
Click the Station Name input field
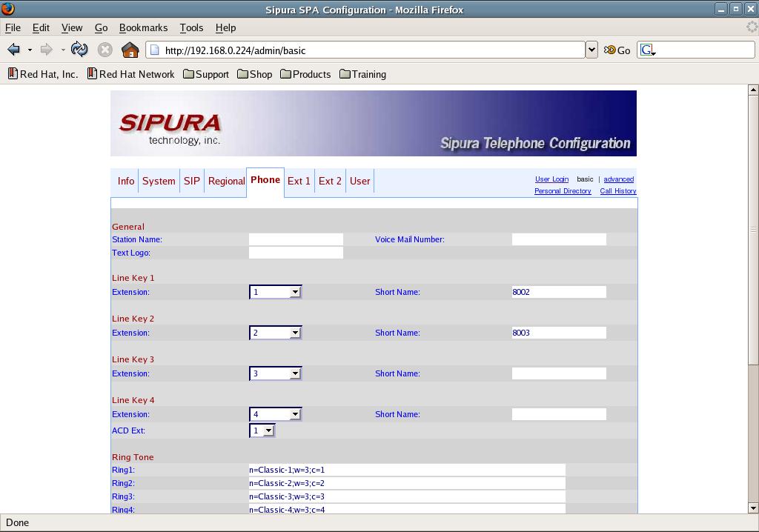(296, 239)
